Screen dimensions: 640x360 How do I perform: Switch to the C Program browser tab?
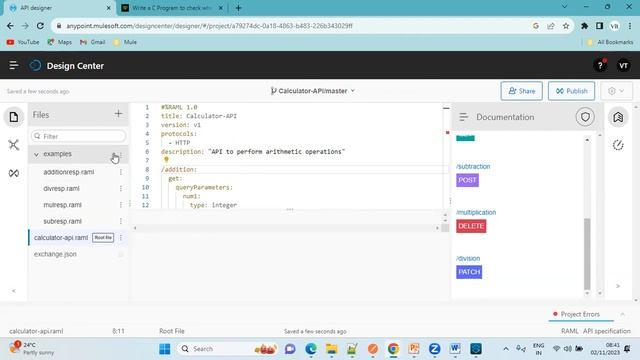172,8
